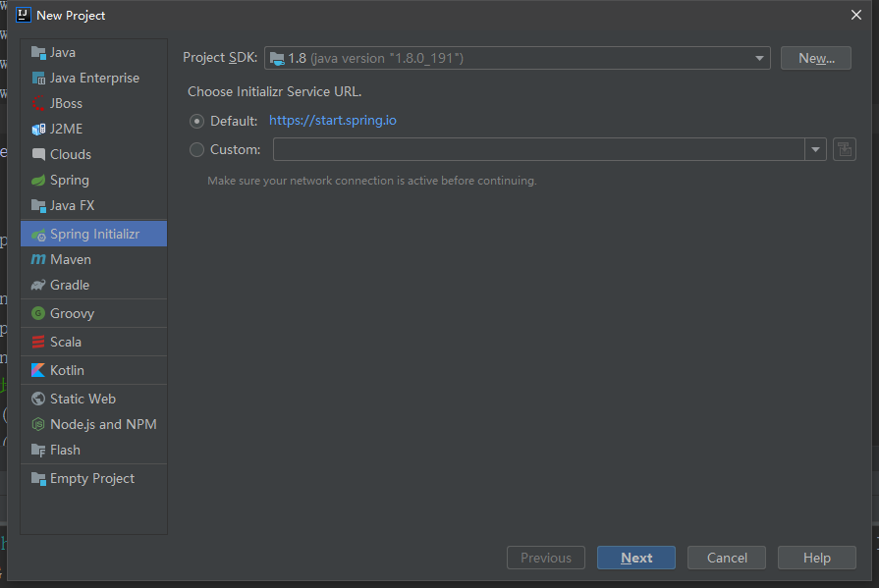
Task: Click the Groovy green circle icon
Action: tap(38, 313)
